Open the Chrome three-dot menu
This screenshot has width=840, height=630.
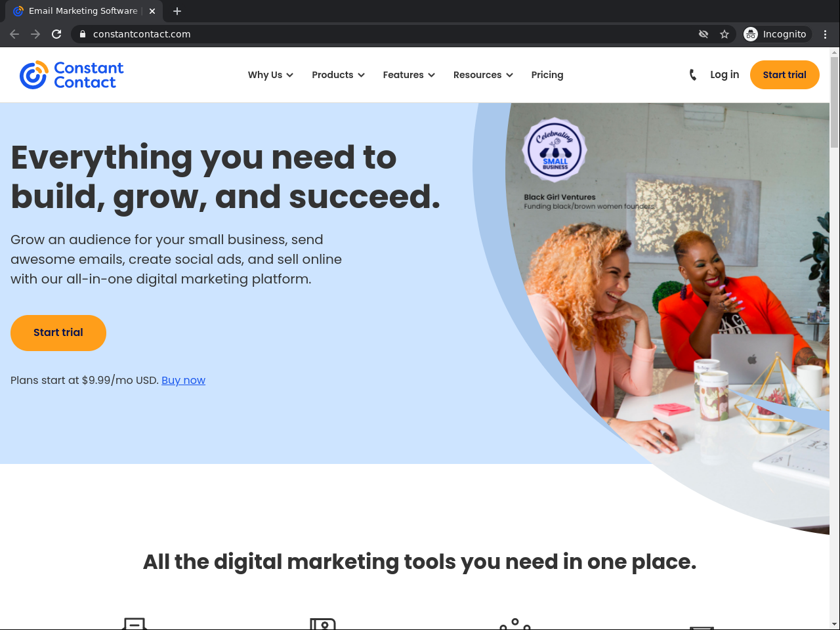[825, 34]
